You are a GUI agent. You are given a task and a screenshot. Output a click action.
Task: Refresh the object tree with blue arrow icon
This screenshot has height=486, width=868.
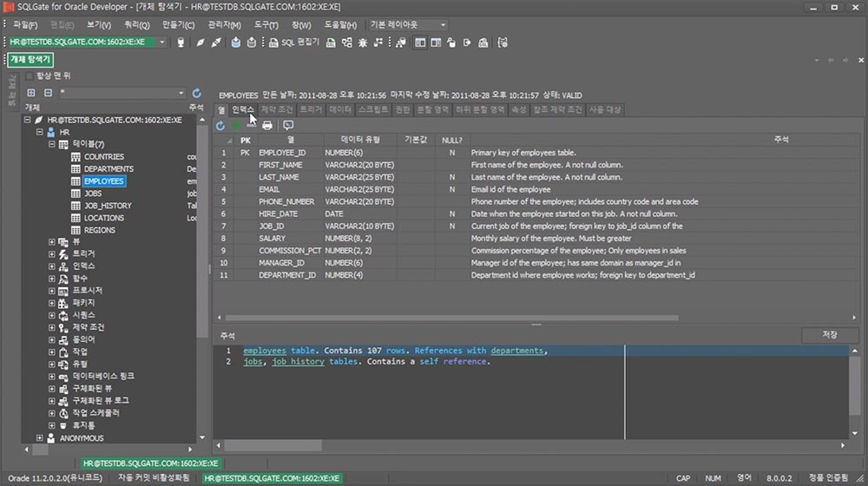pyautogui.click(x=196, y=93)
